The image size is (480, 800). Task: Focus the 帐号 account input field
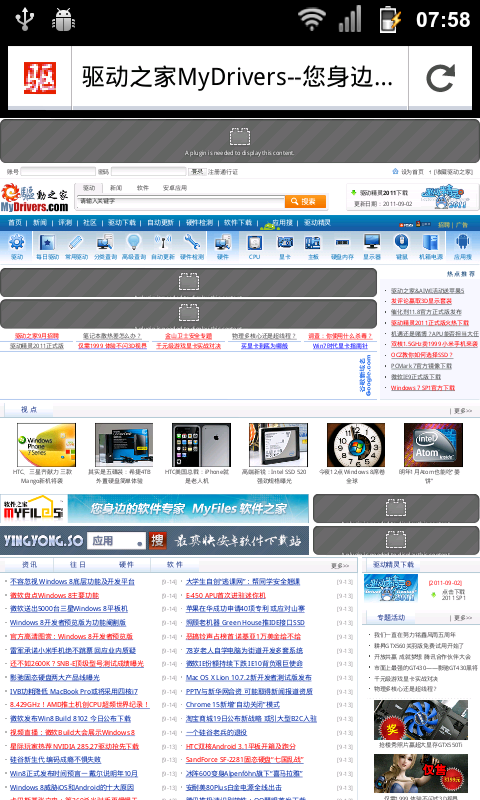click(x=58, y=171)
